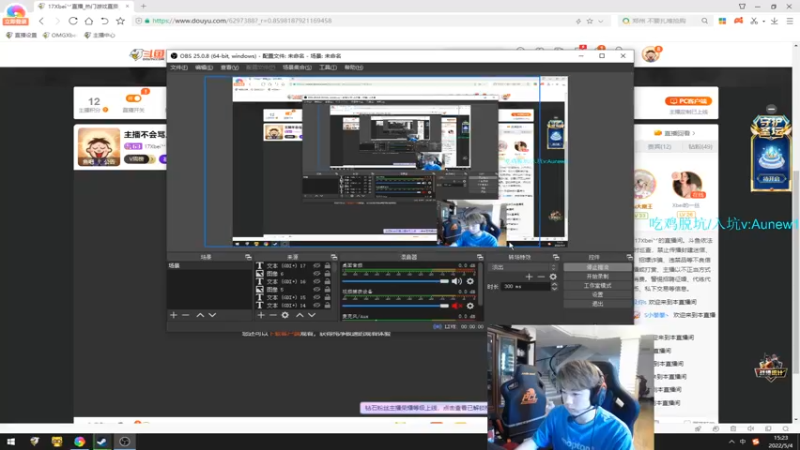
Task: Open the 淡出 transition type dropdown
Action: click(523, 267)
